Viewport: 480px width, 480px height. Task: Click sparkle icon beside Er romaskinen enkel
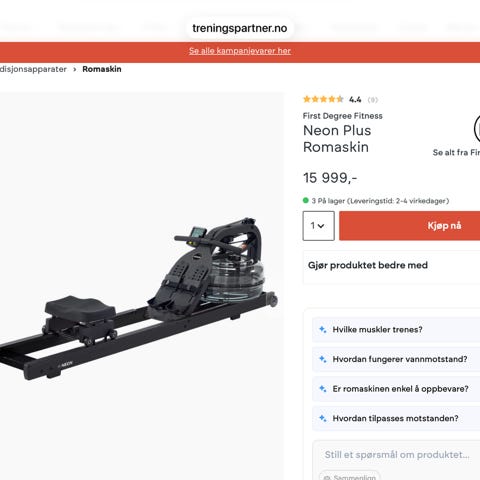323,389
